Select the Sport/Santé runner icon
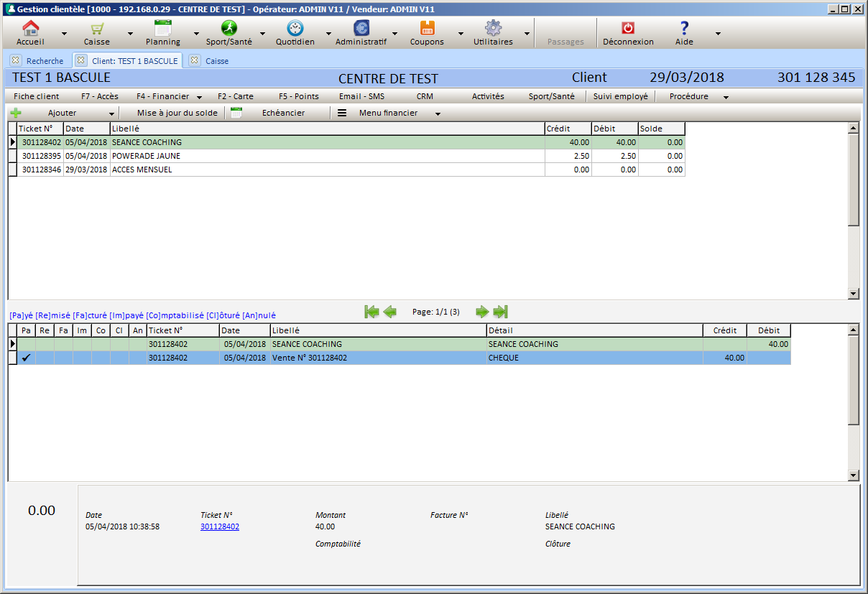Image resolution: width=868 pixels, height=594 pixels. [228, 29]
